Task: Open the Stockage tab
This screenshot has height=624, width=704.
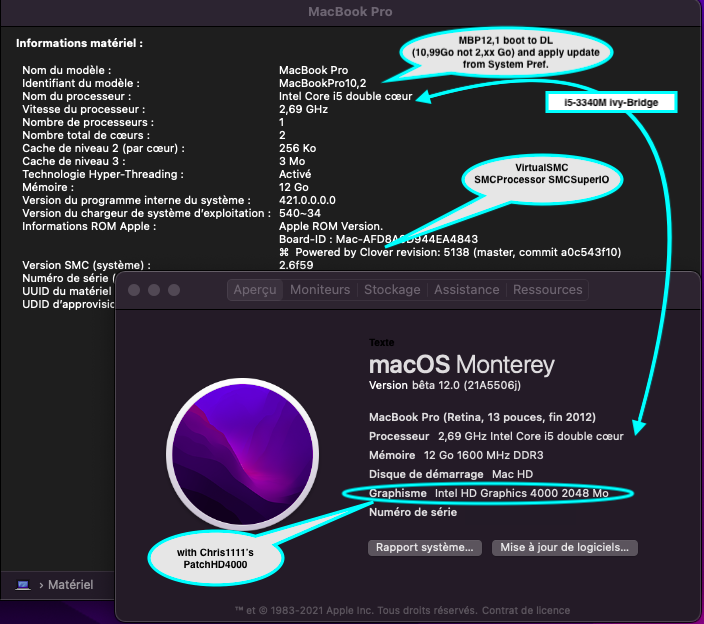Action: click(x=392, y=290)
